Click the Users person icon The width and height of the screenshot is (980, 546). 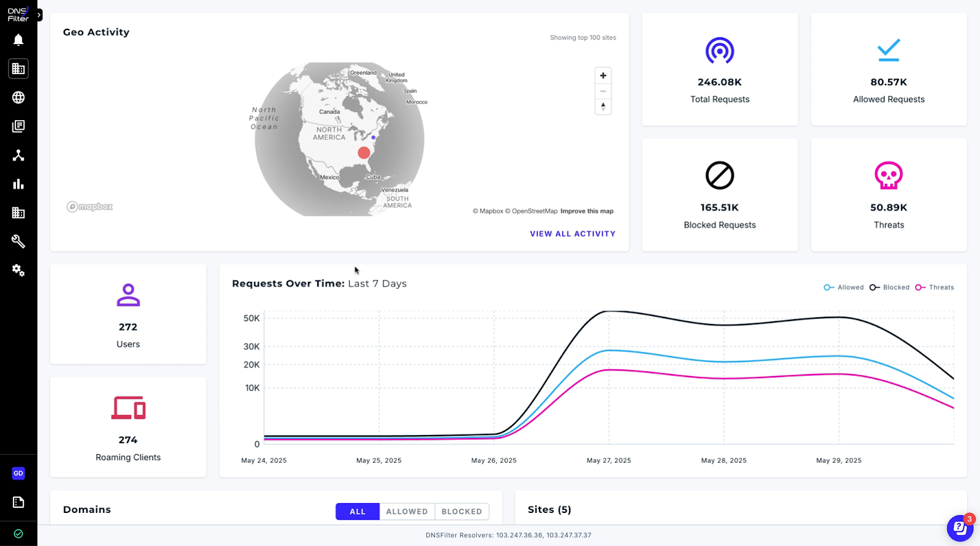click(128, 295)
